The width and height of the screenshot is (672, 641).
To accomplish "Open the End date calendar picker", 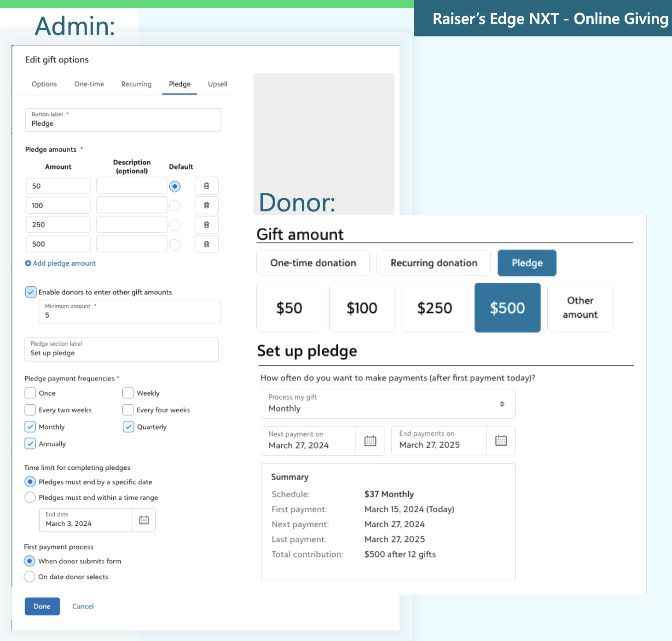I will point(144,519).
